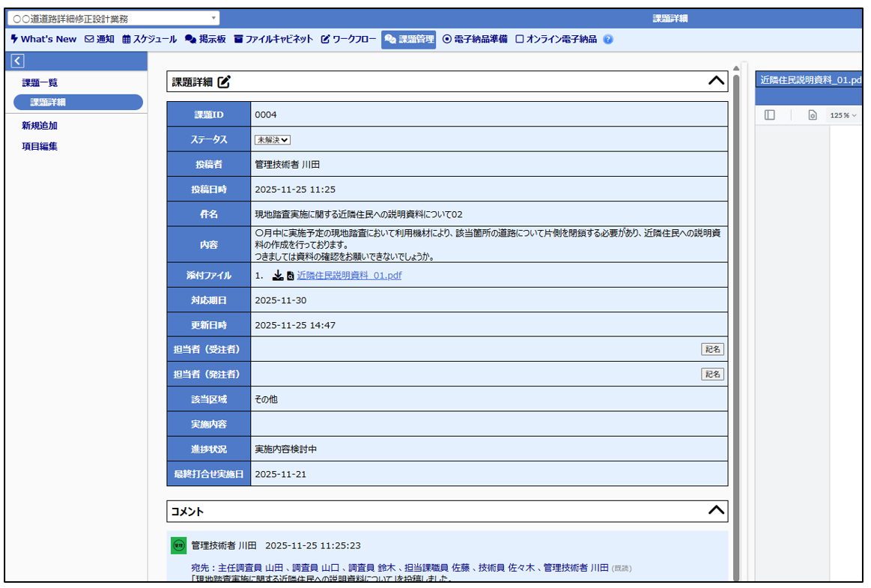Viewport: 871px width, 588px height.
Task: Open the ステータス dropdown showing 未解決
Action: [273, 139]
